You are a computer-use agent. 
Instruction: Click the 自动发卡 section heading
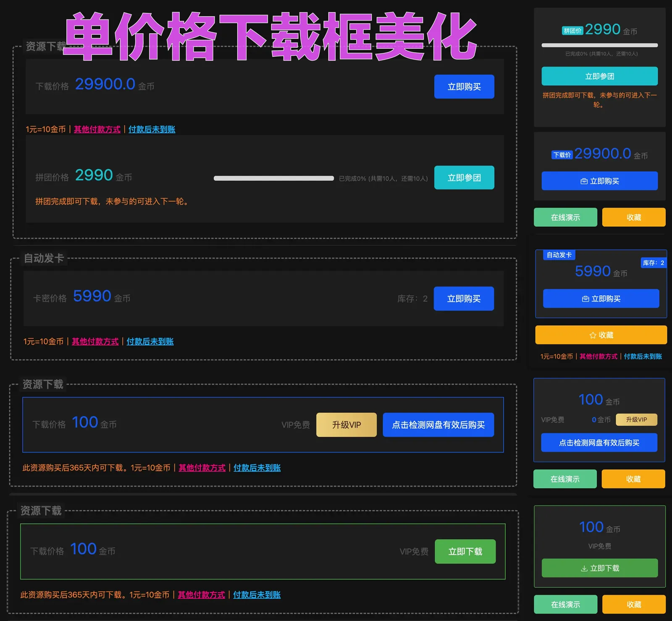coord(44,258)
